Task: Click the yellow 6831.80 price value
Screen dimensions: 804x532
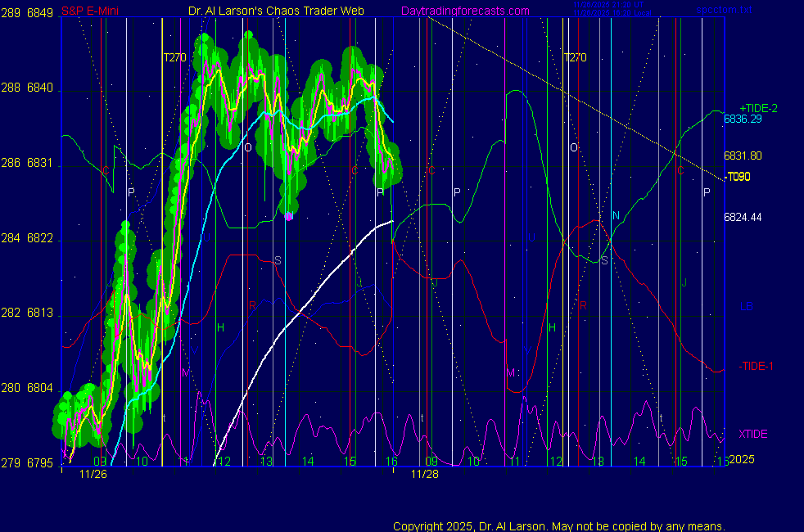Action: click(743, 156)
